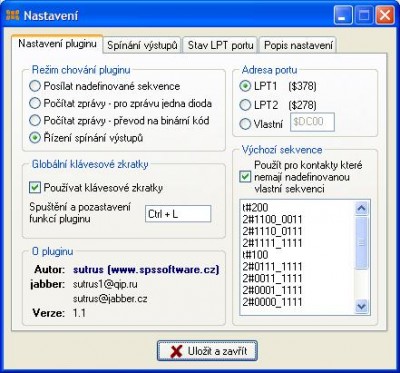This screenshot has width=400, height=373.
Task: Open the Popis nastavení tab
Action: (x=298, y=45)
